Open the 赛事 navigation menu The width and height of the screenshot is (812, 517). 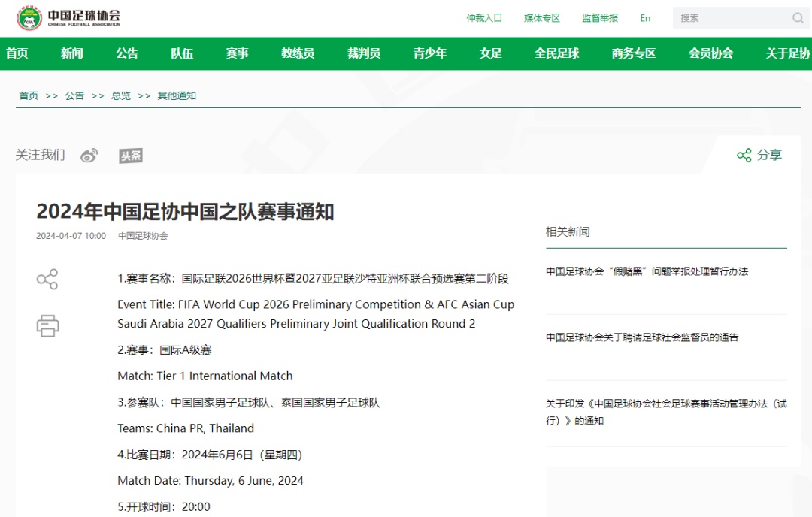(x=237, y=53)
